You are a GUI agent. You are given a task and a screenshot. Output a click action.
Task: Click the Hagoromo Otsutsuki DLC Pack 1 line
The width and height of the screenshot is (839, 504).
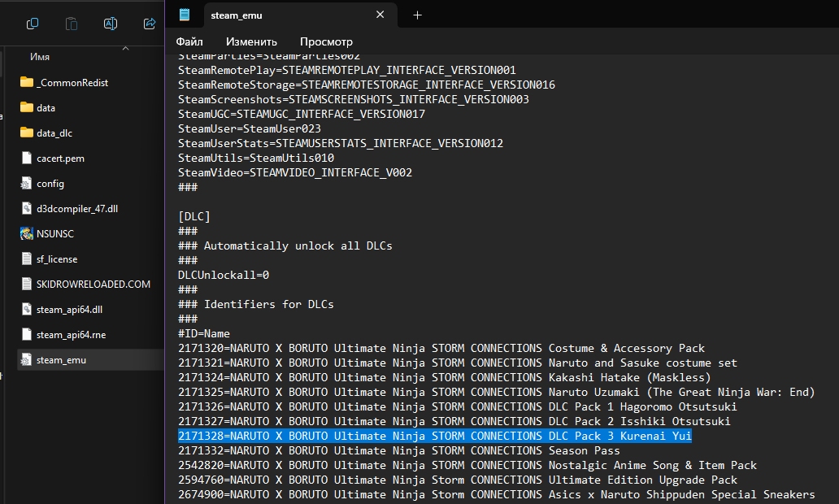458,406
